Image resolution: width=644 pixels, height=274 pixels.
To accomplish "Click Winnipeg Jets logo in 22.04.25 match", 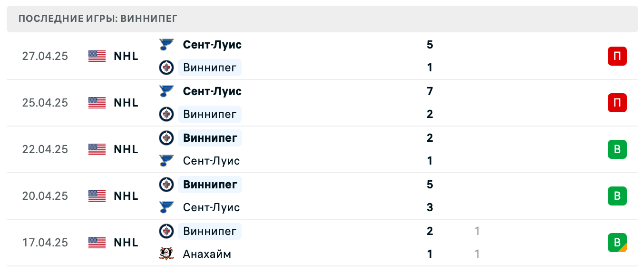I will click(x=166, y=138).
